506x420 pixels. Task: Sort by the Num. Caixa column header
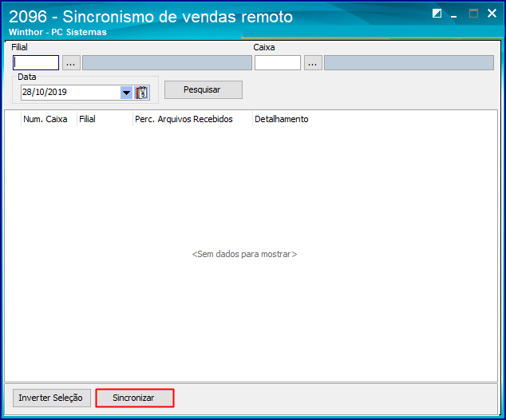pos(49,119)
